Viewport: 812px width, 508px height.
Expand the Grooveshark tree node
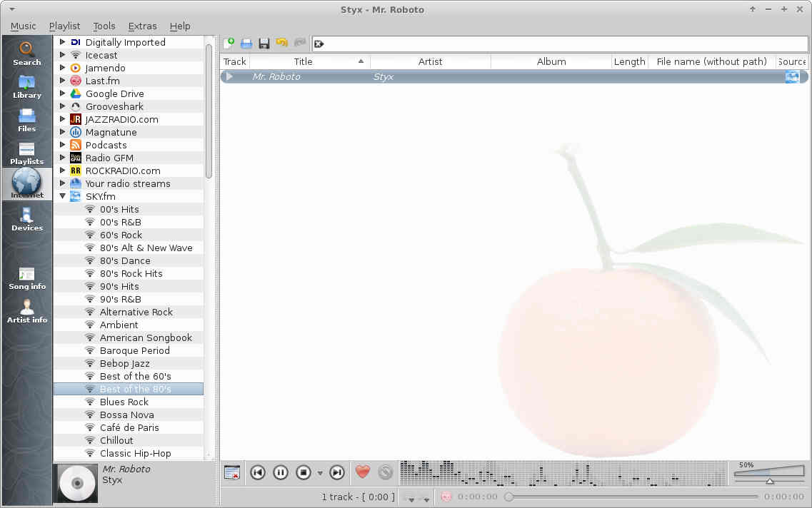(x=63, y=106)
